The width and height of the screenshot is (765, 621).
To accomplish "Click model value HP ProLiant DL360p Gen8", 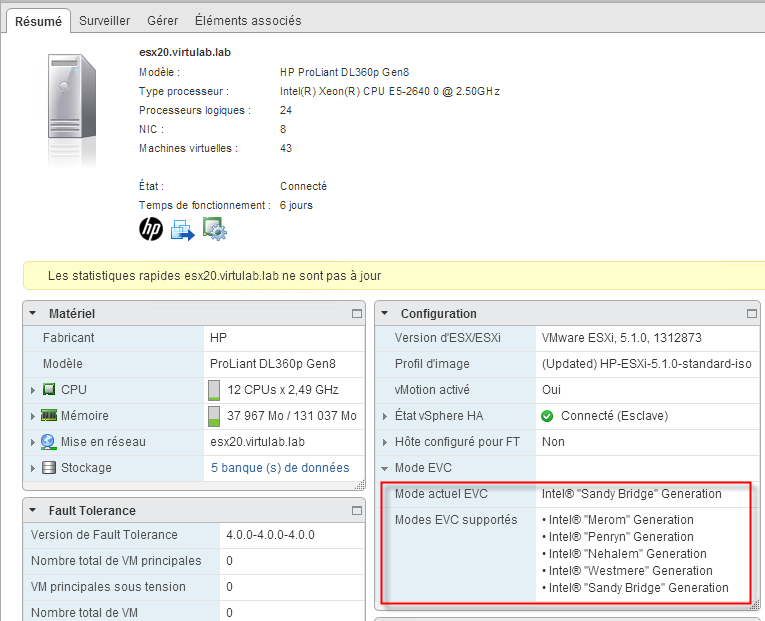I will pos(344,72).
